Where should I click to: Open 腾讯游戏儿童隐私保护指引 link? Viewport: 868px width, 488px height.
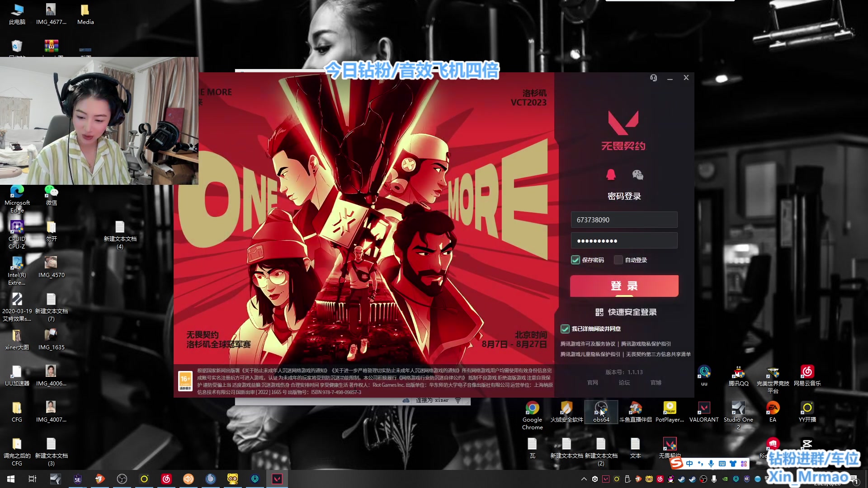590,354
